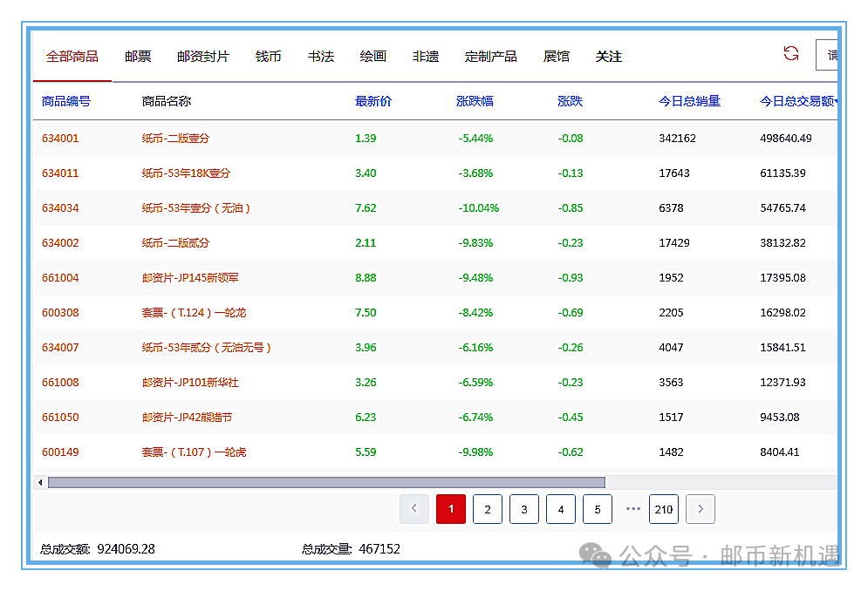Click the previous page arrow
Image resolution: width=868 pixels, height=591 pixels.
point(414,509)
